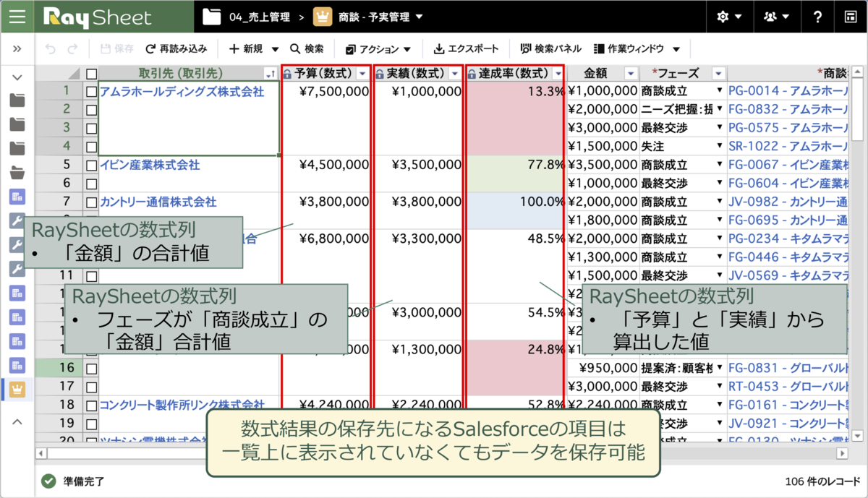Open the 金額 column filter dropdown

pyautogui.click(x=630, y=74)
